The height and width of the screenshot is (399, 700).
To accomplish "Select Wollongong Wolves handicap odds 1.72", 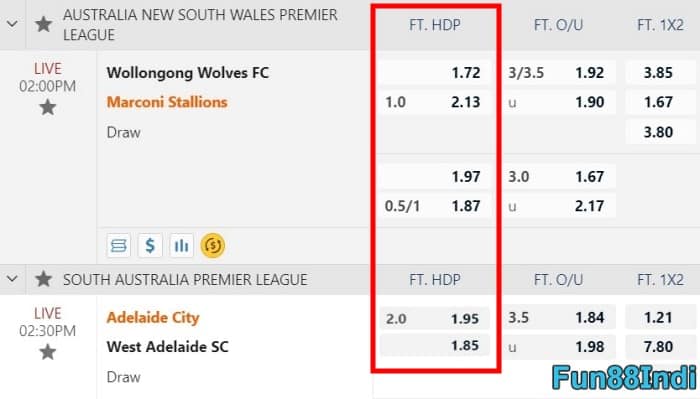I will (434, 73).
